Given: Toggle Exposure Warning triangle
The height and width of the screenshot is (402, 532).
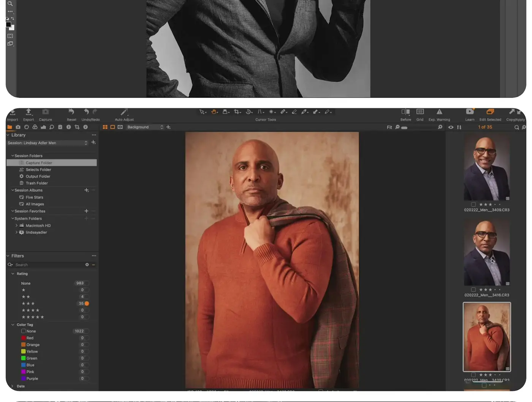Looking at the screenshot, I should [439, 112].
